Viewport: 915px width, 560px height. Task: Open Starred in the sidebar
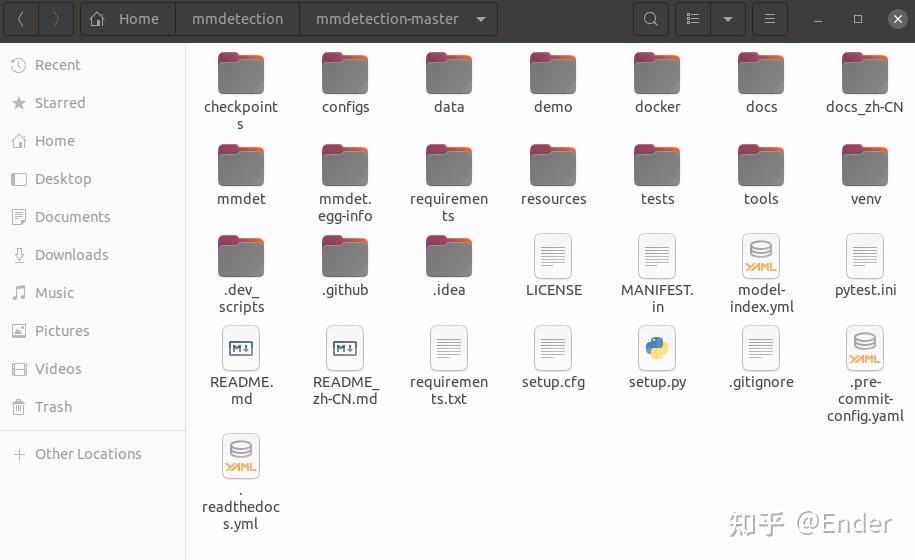[x=93, y=103]
